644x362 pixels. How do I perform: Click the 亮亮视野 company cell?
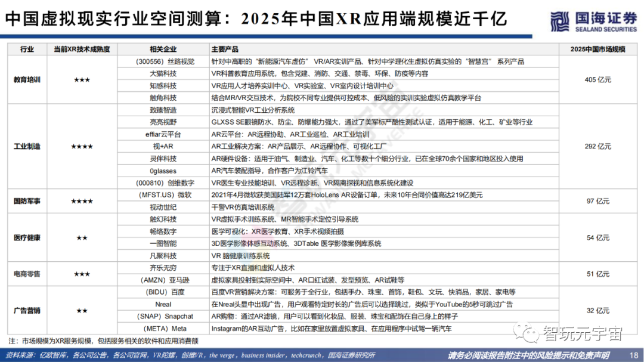click(x=163, y=122)
